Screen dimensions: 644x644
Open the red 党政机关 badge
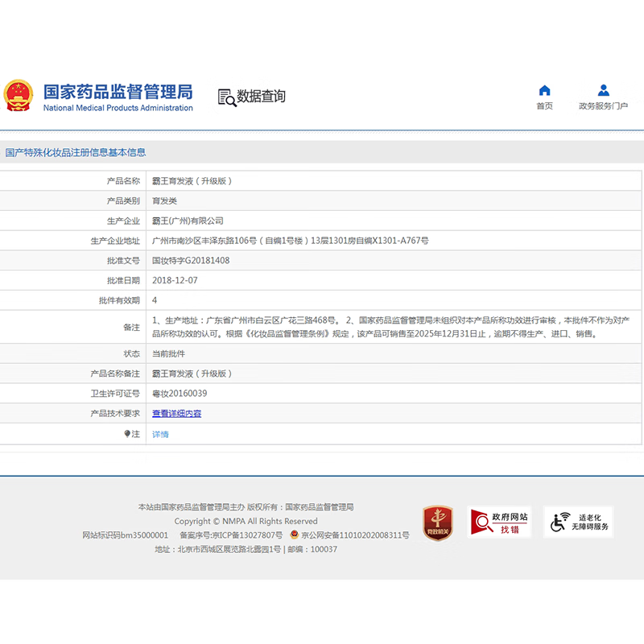pos(438,522)
